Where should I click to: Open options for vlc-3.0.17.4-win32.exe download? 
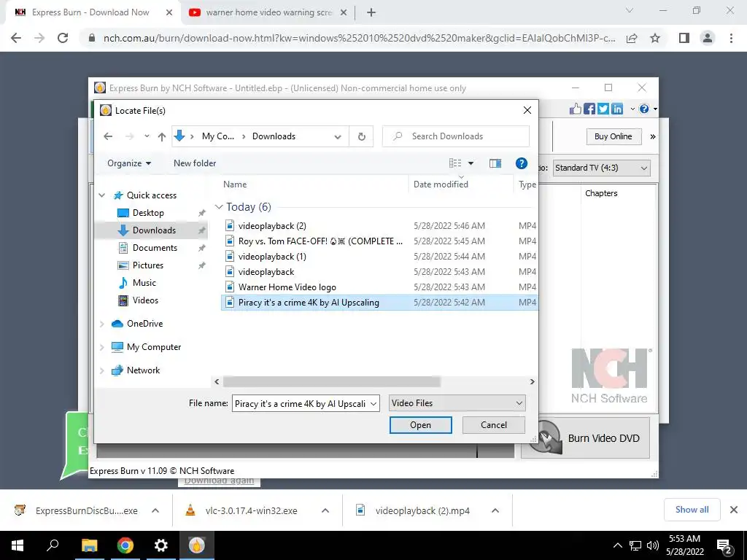tap(325, 510)
